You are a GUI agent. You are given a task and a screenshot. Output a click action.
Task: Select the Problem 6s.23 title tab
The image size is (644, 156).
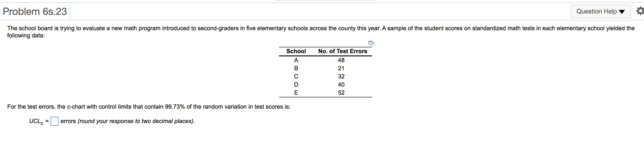pyautogui.click(x=35, y=11)
